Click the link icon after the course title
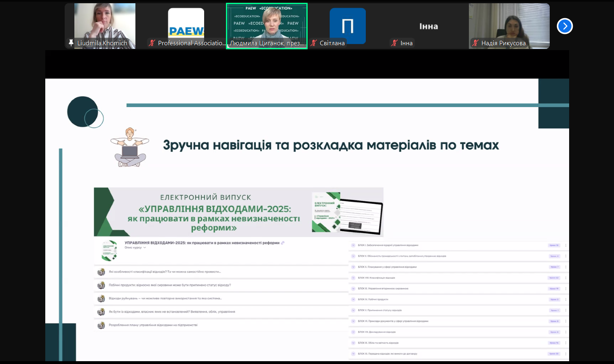Image resolution: width=614 pixels, height=364 pixels. (x=283, y=243)
